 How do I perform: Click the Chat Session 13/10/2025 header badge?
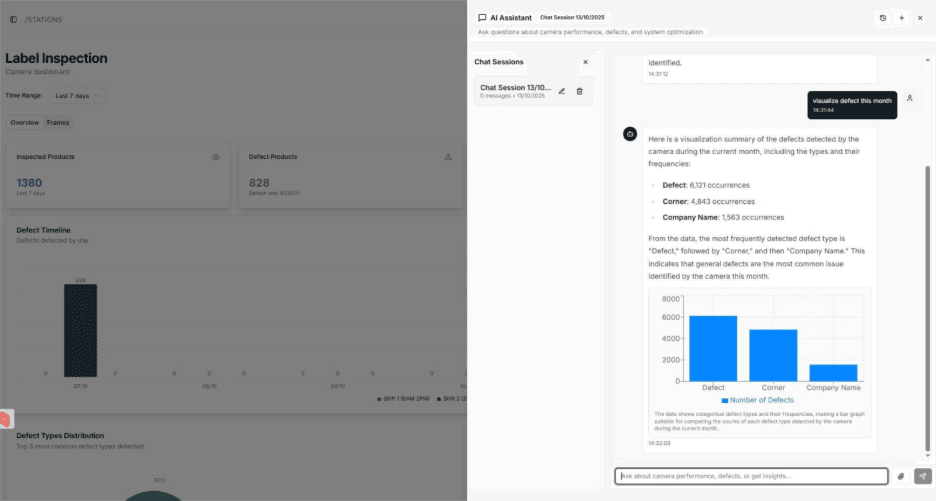(x=571, y=18)
